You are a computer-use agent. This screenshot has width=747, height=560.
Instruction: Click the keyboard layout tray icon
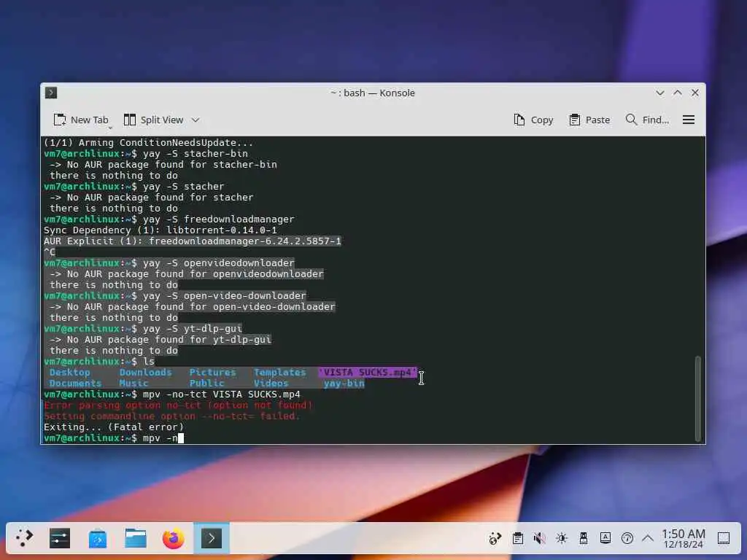[x=605, y=539]
